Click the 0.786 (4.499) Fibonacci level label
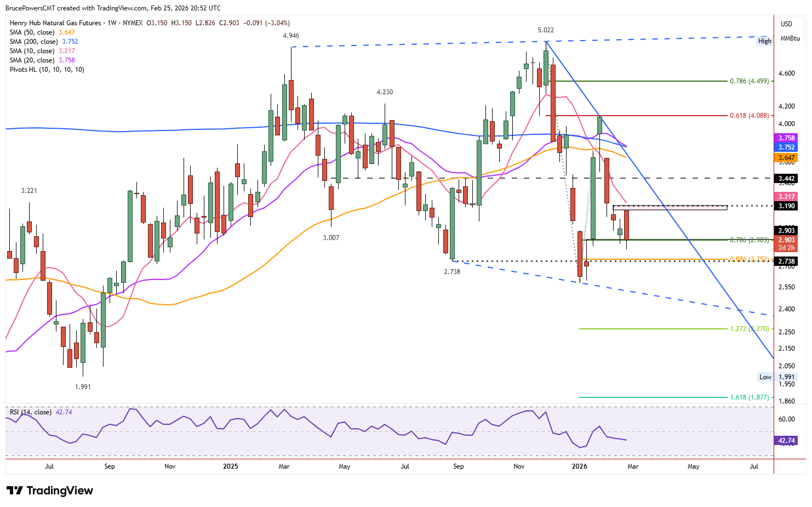Viewport: 812px width, 507px height. tap(749, 81)
